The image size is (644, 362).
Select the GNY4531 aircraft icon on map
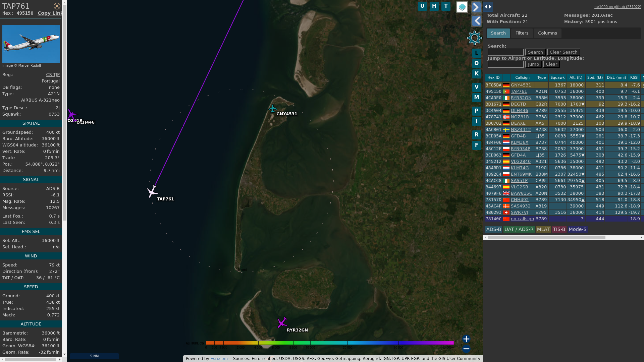pyautogui.click(x=273, y=109)
